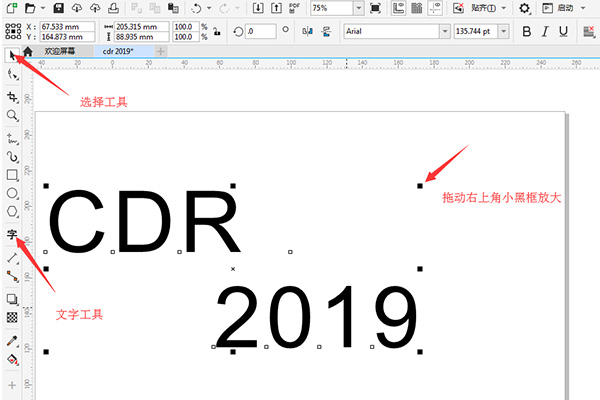Screen dimensions: 600x400
Task: Select the Shape tool
Action: [12, 75]
